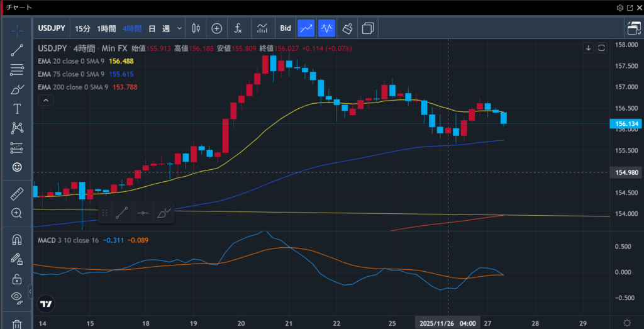Toggle magnet mode on sidebar
This screenshot has height=329, width=644.
(17, 240)
